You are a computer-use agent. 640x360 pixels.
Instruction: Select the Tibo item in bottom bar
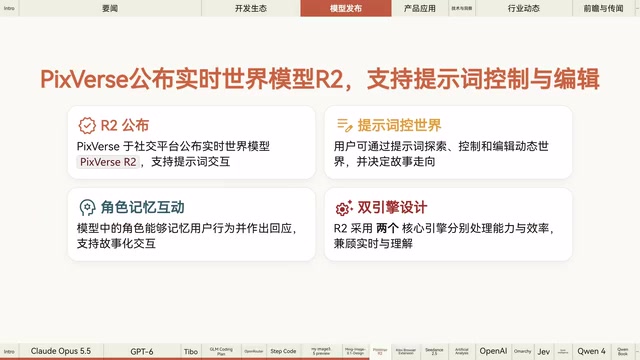[x=191, y=351]
